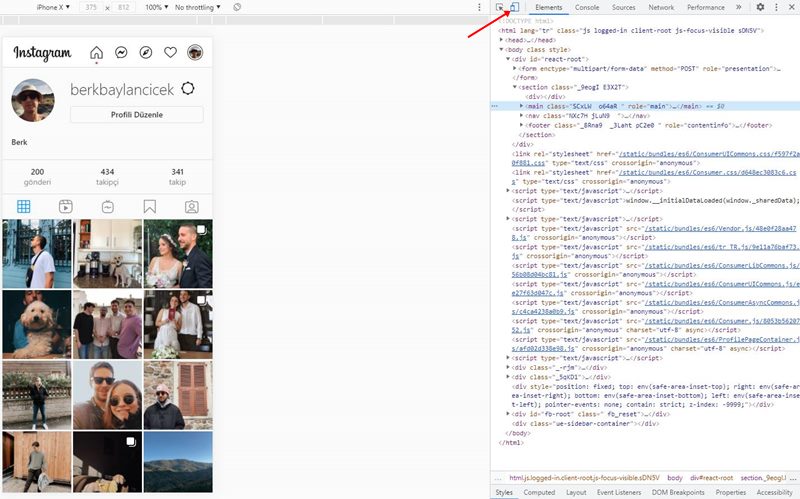Collapse the div react-root node
The image size is (800, 499).
click(x=508, y=59)
